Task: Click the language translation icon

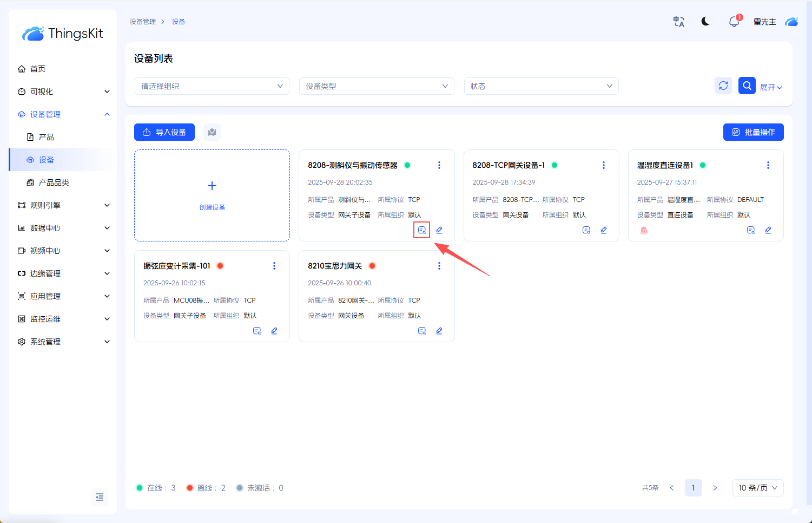Action: [x=678, y=22]
